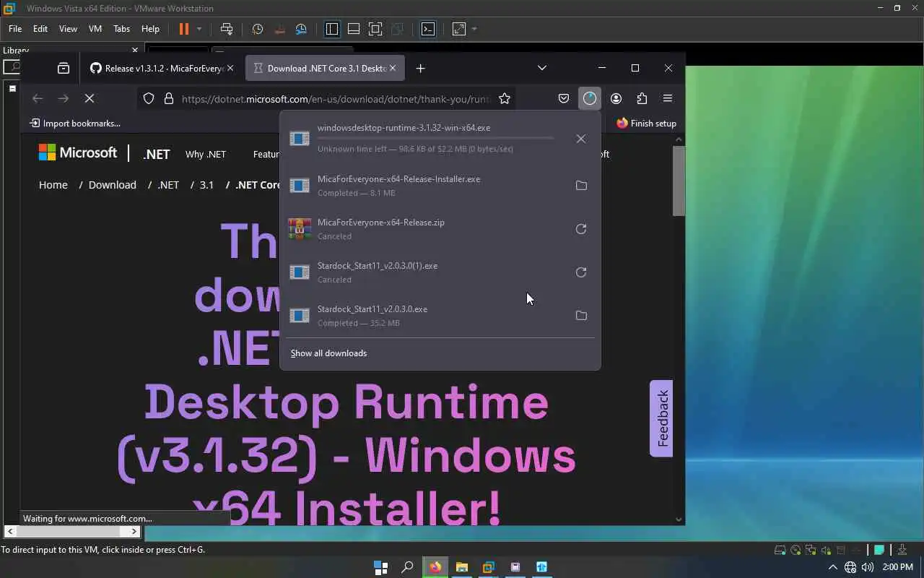This screenshot has height=578, width=924.
Task: Open the taskbar Search icon
Action: [x=408, y=567]
